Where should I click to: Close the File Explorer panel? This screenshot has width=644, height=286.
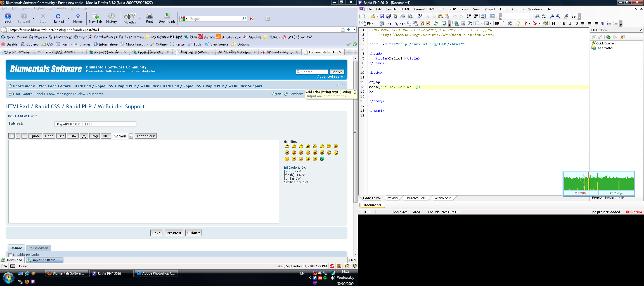641,30
